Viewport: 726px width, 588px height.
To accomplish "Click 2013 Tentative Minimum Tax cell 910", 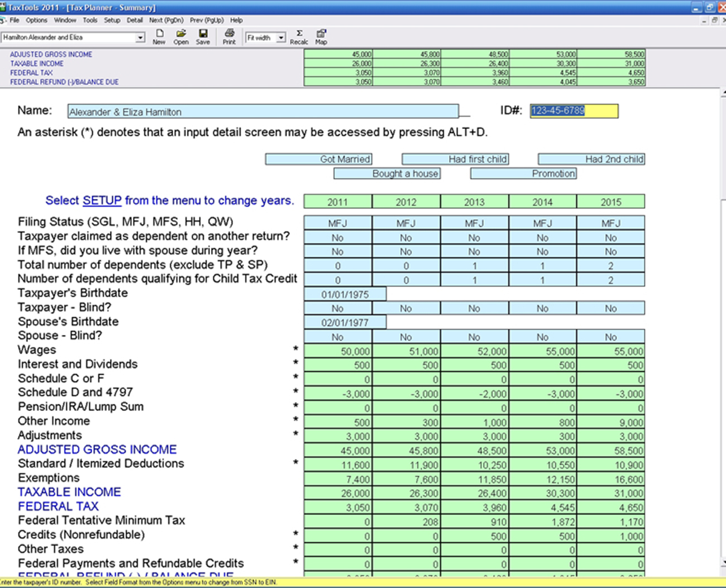I will point(475,522).
